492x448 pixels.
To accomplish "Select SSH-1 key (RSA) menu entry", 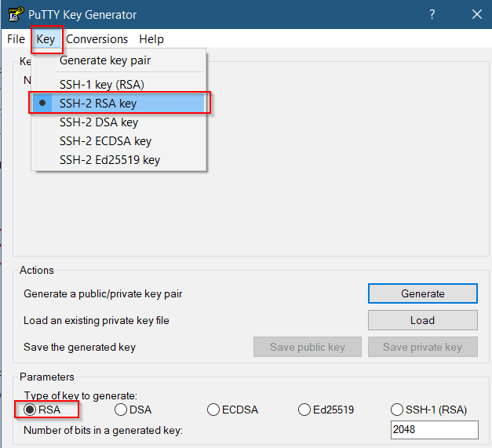I will 118,85.
